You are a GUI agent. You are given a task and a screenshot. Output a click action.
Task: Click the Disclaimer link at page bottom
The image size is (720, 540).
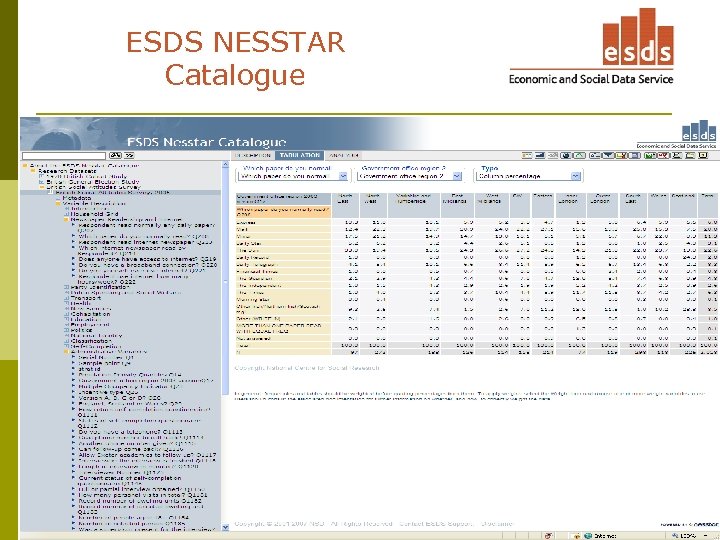[x=496, y=523]
